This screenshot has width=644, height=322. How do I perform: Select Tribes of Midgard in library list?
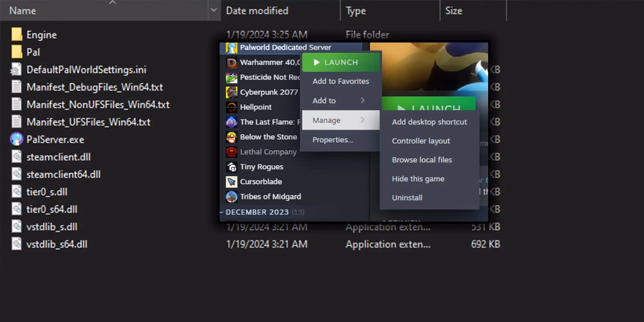270,197
